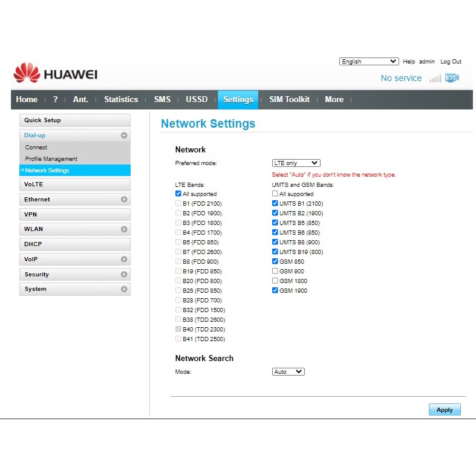476x476 pixels.
Task: Click the Huawei logo
Action: coord(55,74)
